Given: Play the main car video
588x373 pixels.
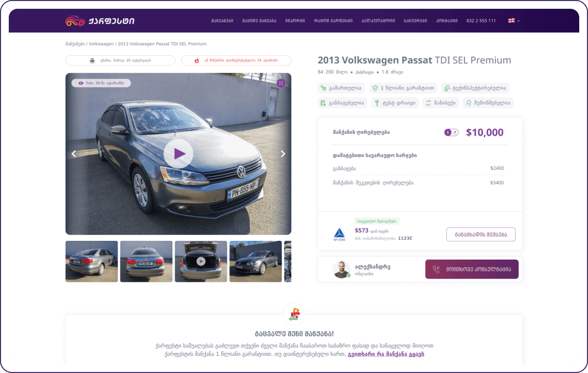Looking at the screenshot, I should pyautogui.click(x=178, y=154).
